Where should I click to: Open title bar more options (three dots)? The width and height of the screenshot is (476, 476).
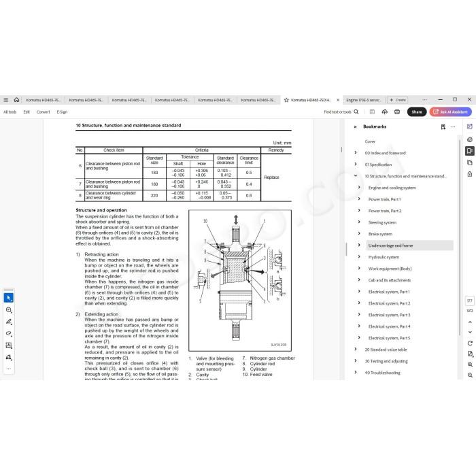[x=424, y=99]
